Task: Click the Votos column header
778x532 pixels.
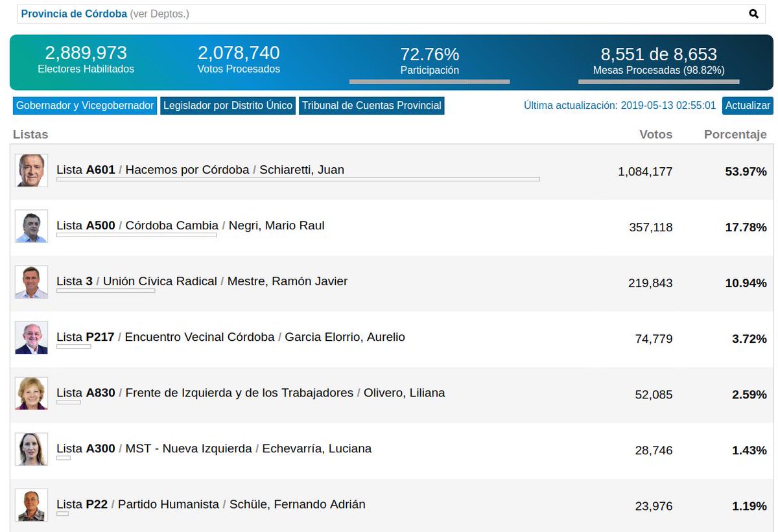Action: pos(656,135)
